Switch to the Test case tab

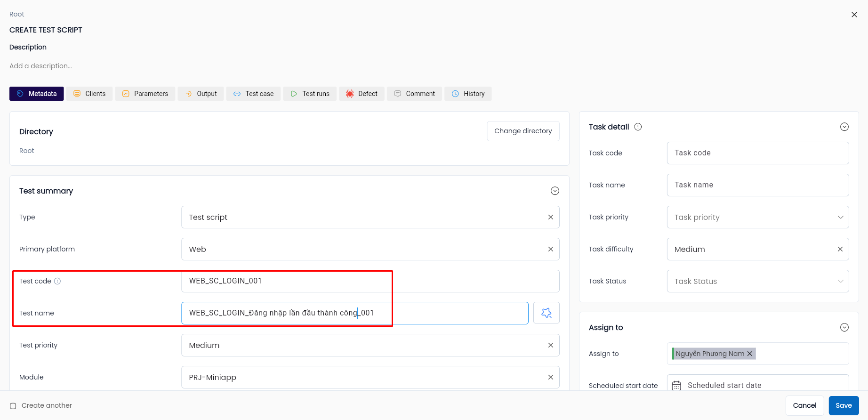(x=253, y=94)
